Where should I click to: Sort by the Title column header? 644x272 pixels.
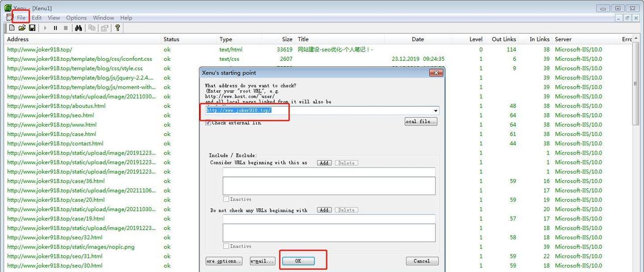coord(339,39)
